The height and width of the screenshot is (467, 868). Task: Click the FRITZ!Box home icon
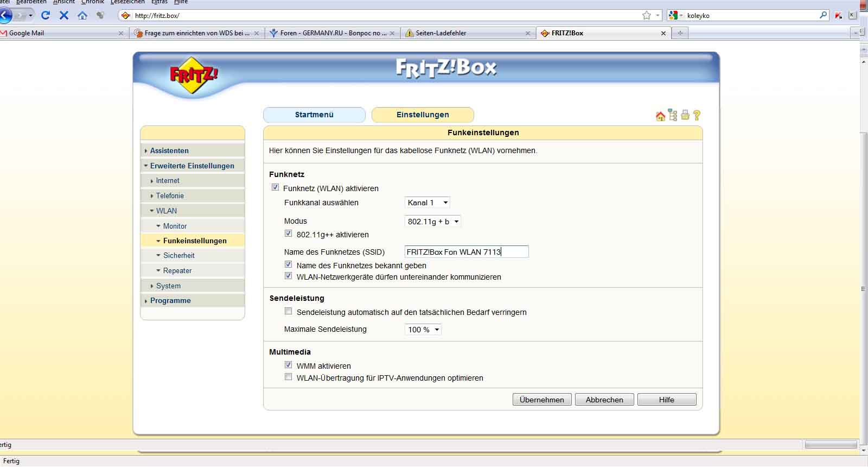660,116
